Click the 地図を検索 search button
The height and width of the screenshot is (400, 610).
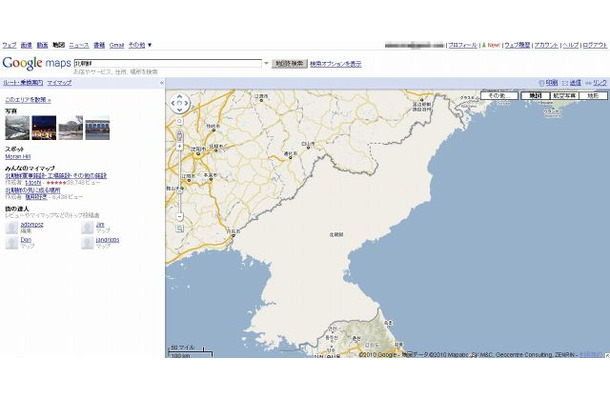click(x=289, y=63)
